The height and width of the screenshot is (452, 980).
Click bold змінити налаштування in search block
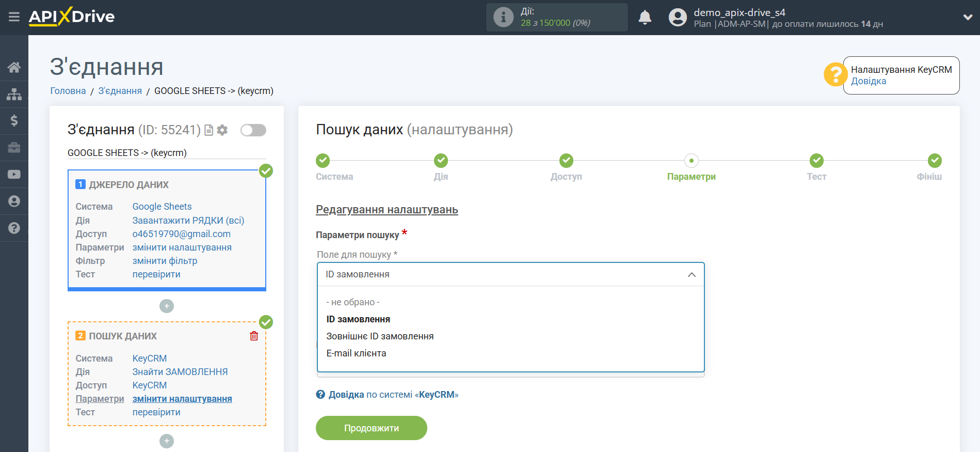click(x=182, y=399)
